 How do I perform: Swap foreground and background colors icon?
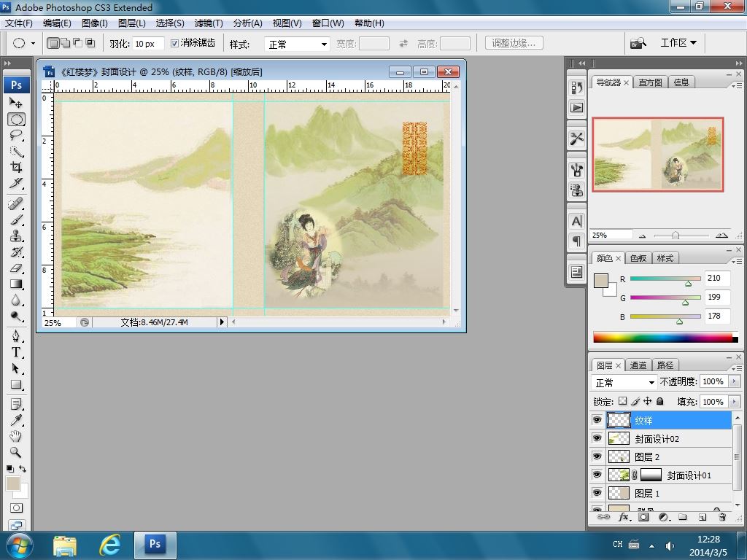click(x=23, y=469)
